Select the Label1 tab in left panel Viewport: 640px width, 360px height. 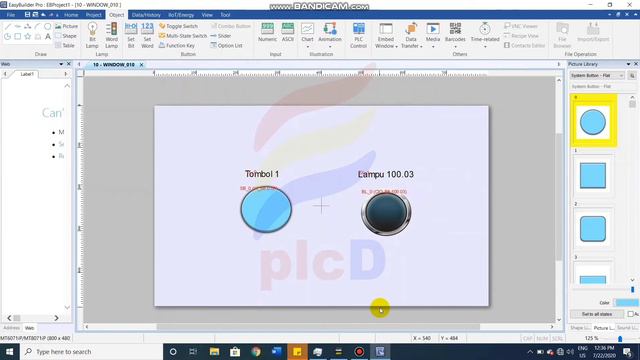pos(27,74)
